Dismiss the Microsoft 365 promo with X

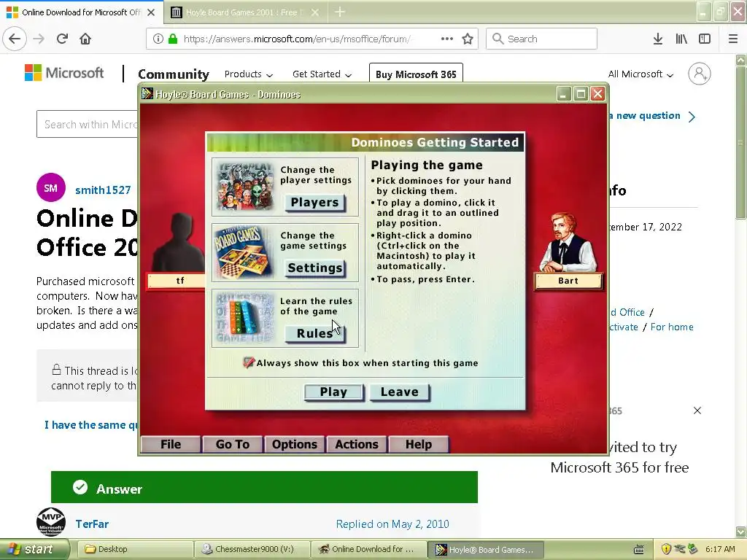tap(697, 411)
